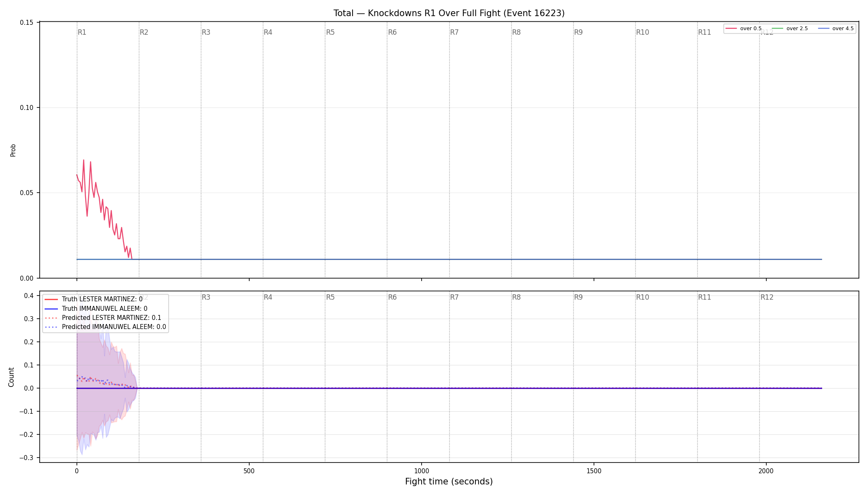Click the R7 round marker in bottom chart
868x496 pixels.
click(x=454, y=297)
